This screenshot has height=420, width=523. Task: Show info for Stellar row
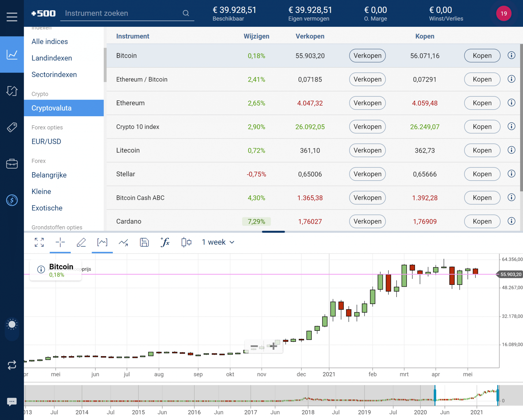511,174
